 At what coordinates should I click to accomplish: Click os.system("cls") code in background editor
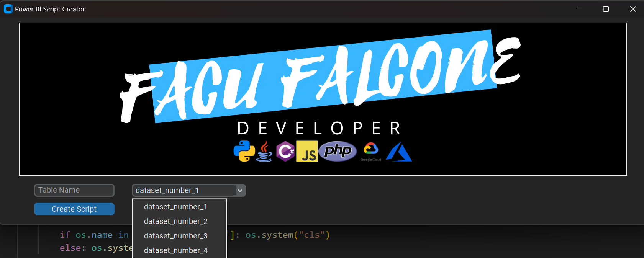click(x=288, y=235)
